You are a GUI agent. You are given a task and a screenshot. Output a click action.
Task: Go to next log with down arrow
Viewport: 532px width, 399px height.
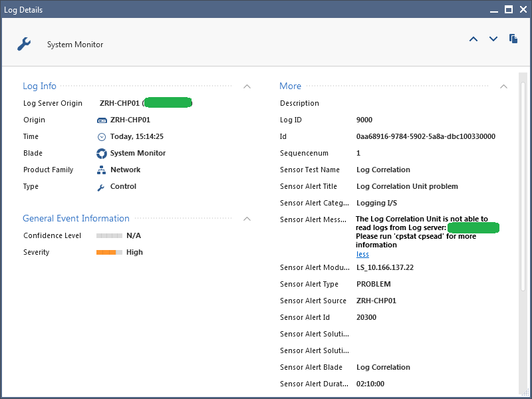[x=493, y=39]
